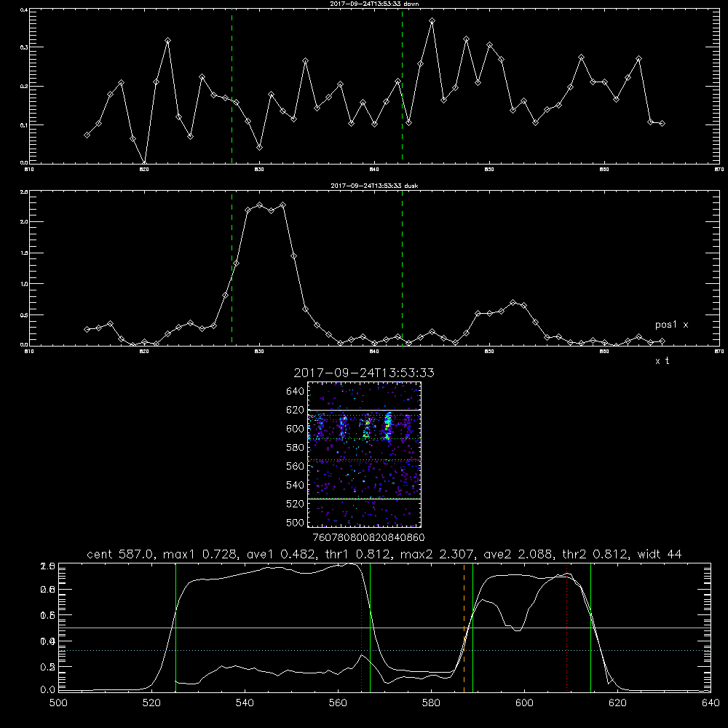Screen dimensions: 728x728
Task: Select the 'x t' label
Action: [x=662, y=361]
